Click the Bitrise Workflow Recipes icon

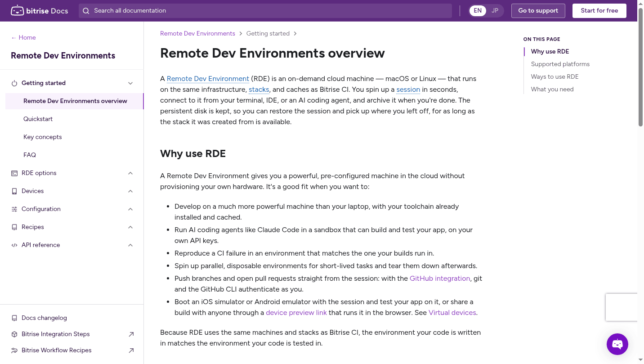(14, 351)
